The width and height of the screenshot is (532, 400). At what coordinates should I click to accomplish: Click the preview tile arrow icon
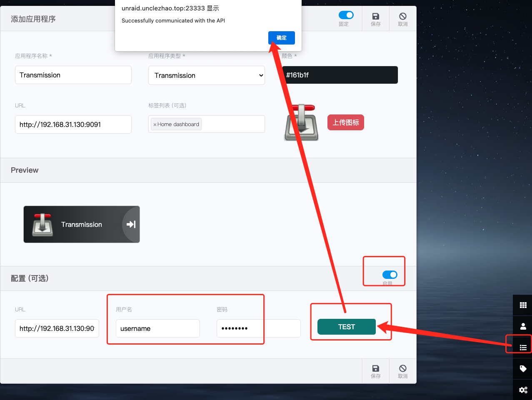coord(131,224)
